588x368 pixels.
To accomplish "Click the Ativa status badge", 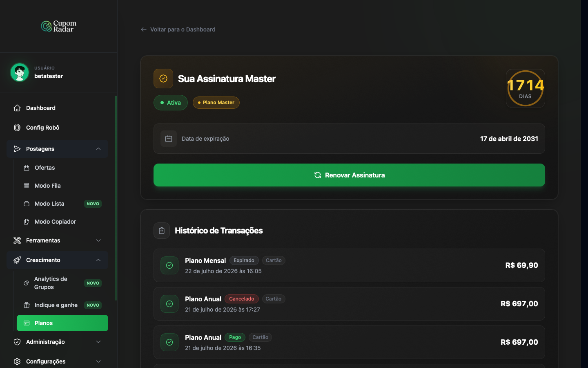I will point(171,103).
